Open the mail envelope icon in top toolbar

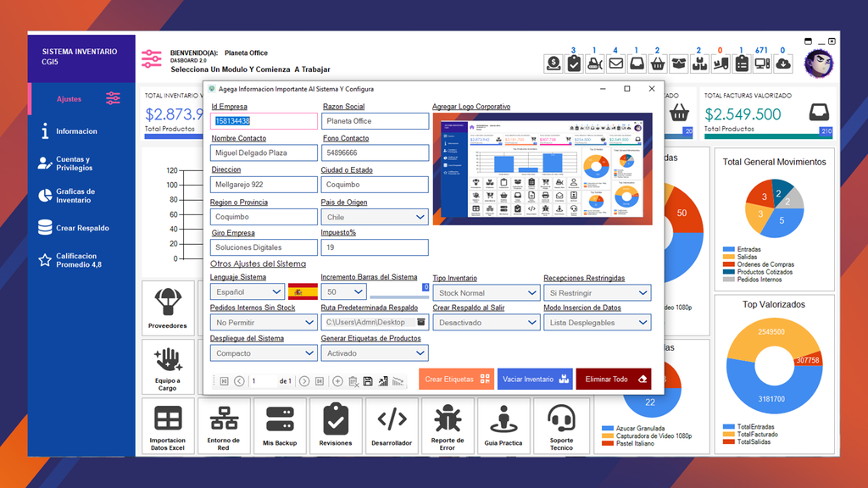(615, 63)
